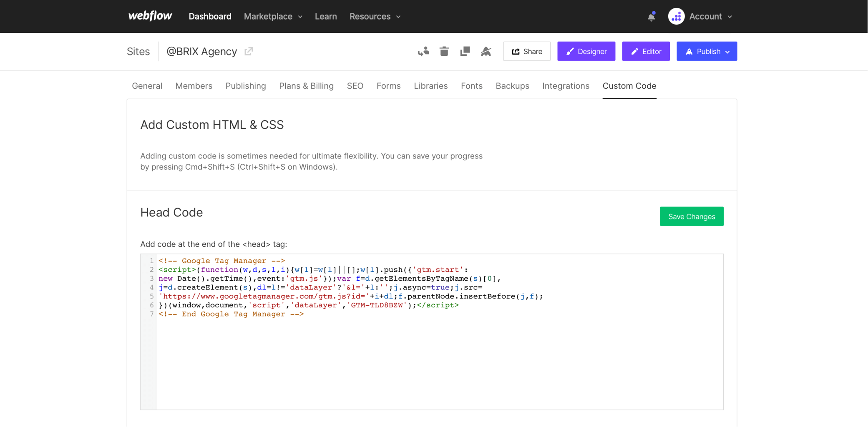
Task: Click the duplicate site icon
Action: click(465, 51)
